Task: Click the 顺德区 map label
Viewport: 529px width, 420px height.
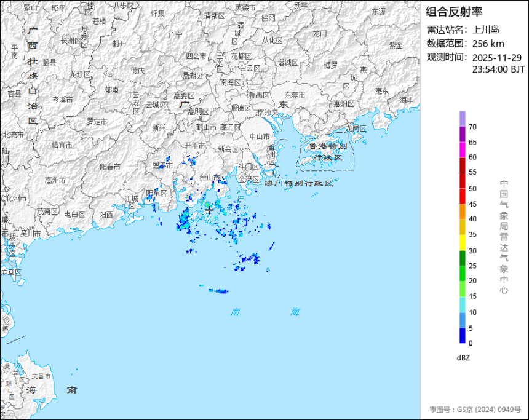Action: click(241, 108)
